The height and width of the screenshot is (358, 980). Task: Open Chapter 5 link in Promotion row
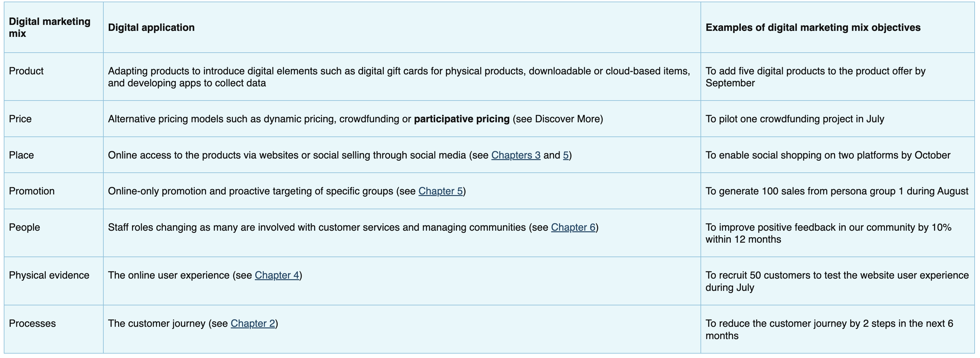440,191
